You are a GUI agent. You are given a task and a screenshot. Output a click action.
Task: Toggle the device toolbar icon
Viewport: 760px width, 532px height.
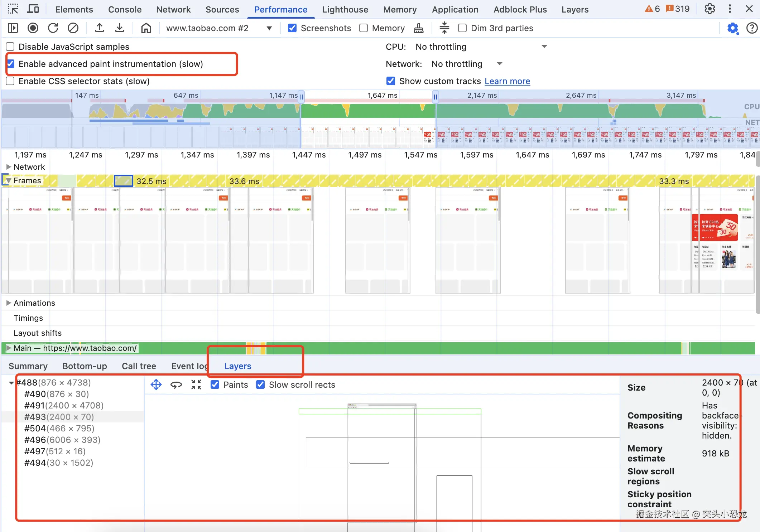[x=33, y=9]
